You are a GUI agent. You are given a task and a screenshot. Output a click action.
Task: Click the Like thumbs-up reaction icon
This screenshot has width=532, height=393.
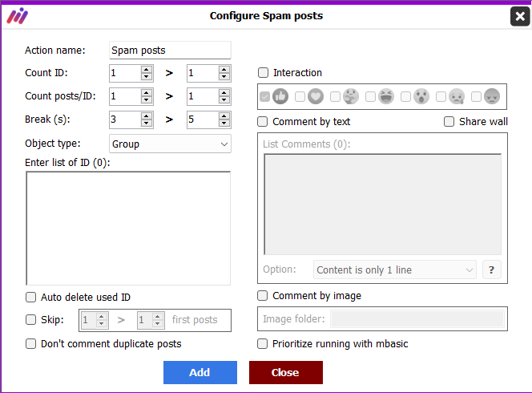(x=280, y=96)
